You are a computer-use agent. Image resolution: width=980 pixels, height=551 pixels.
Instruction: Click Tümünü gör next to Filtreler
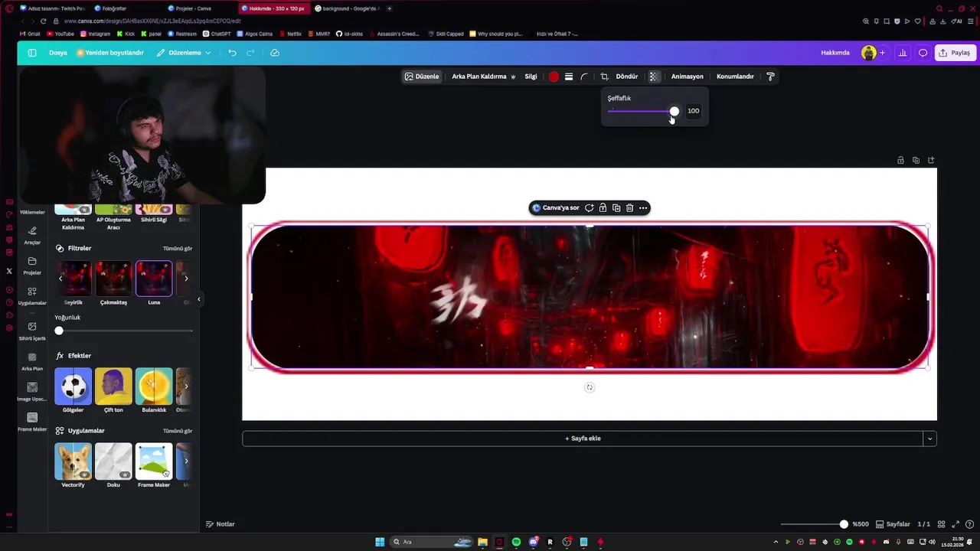point(178,249)
